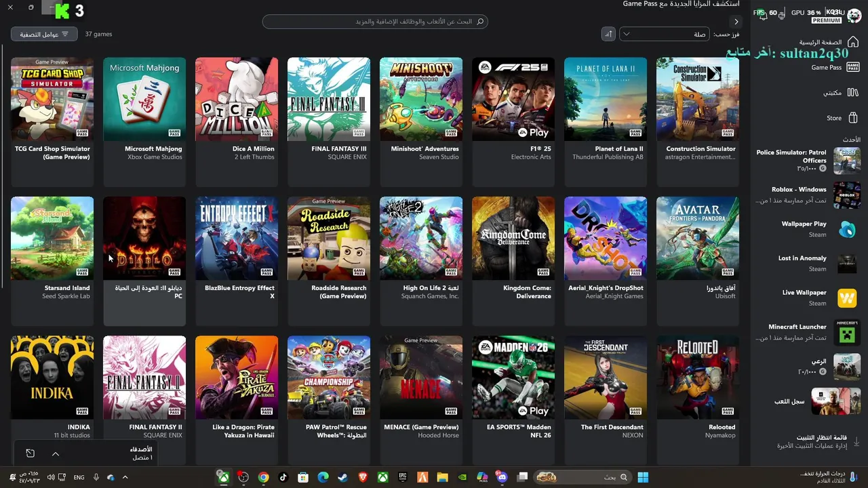Open TikTok in the taskbar
868x488 pixels.
tap(283, 477)
